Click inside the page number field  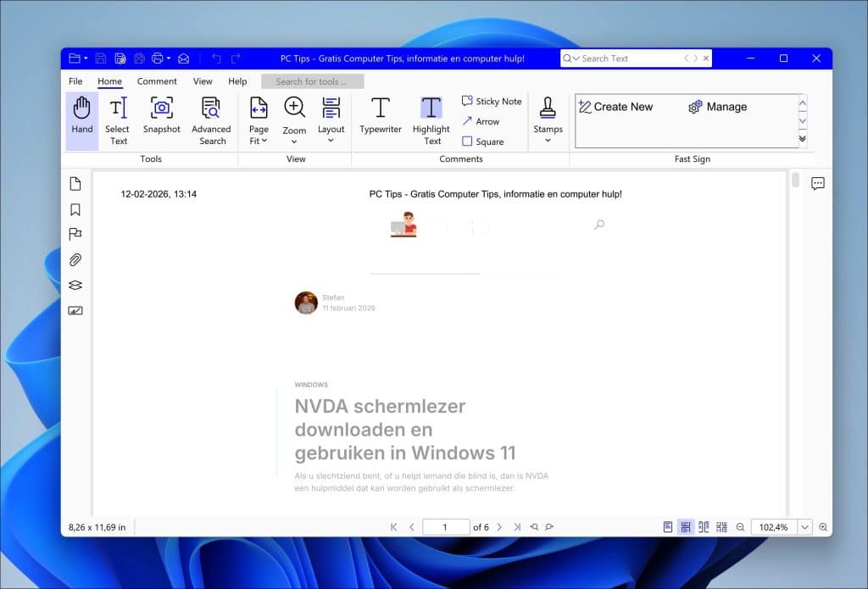[446, 526]
